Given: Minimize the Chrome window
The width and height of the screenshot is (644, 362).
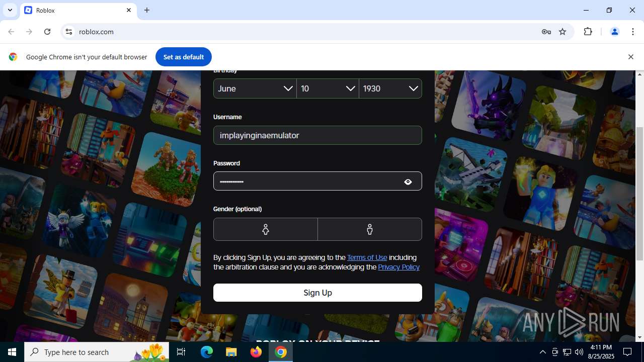Looking at the screenshot, I should tap(586, 10).
